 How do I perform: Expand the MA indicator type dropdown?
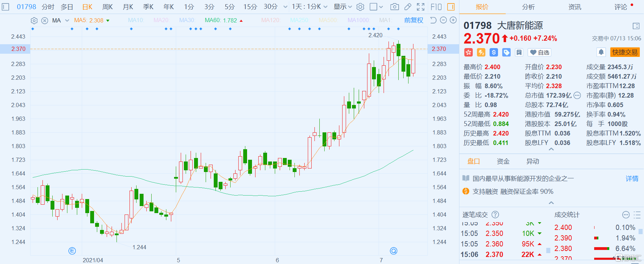point(67,20)
